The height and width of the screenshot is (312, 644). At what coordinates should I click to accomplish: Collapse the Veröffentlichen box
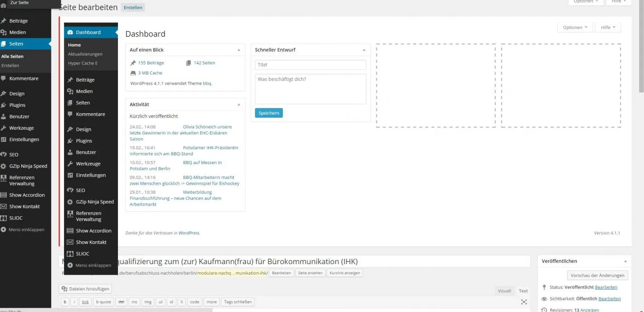625,261
